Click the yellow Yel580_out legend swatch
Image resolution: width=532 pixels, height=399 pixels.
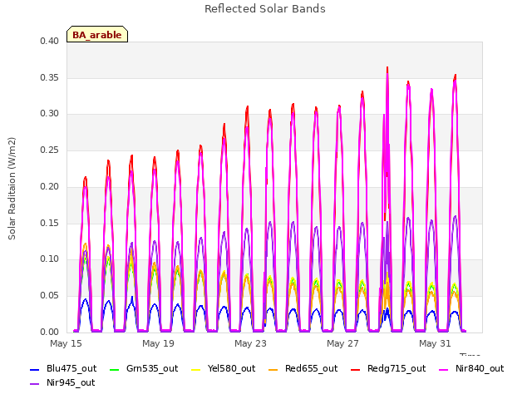(x=196, y=369)
